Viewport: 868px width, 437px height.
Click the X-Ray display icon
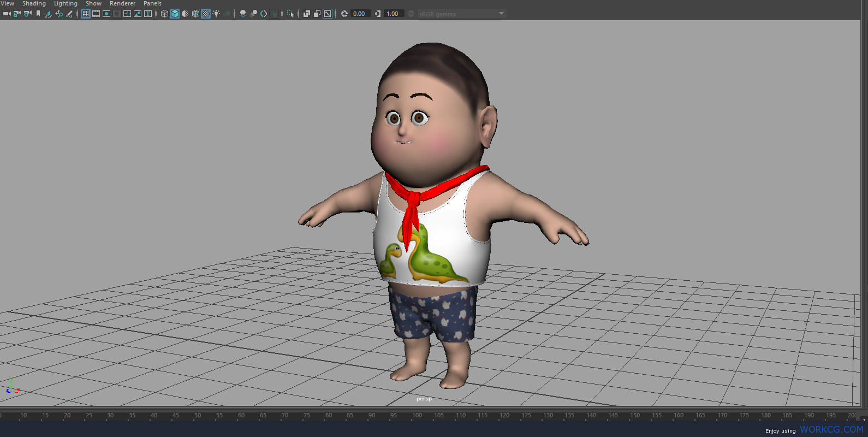pyautogui.click(x=307, y=14)
